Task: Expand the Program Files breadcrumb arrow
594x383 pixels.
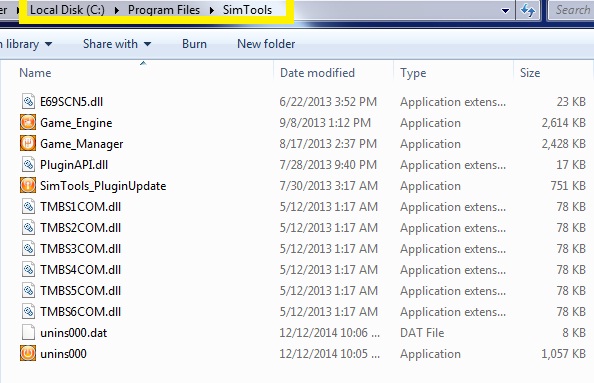Action: [212, 10]
